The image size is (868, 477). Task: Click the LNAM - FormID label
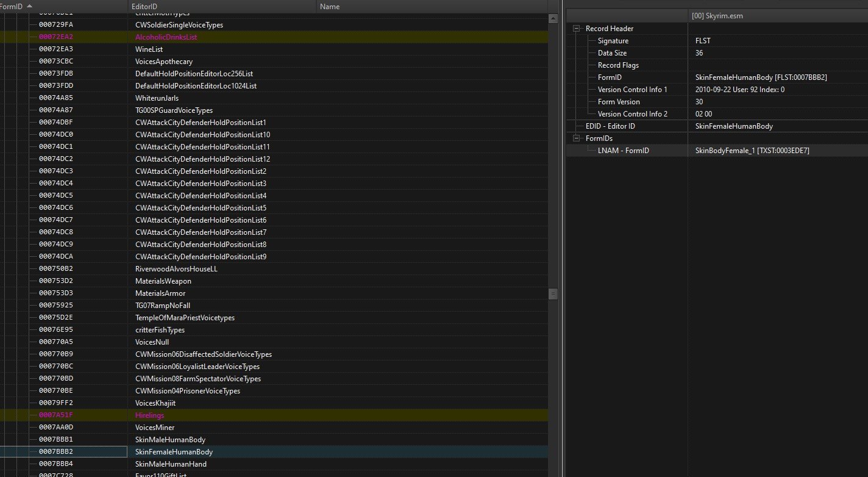click(x=623, y=151)
